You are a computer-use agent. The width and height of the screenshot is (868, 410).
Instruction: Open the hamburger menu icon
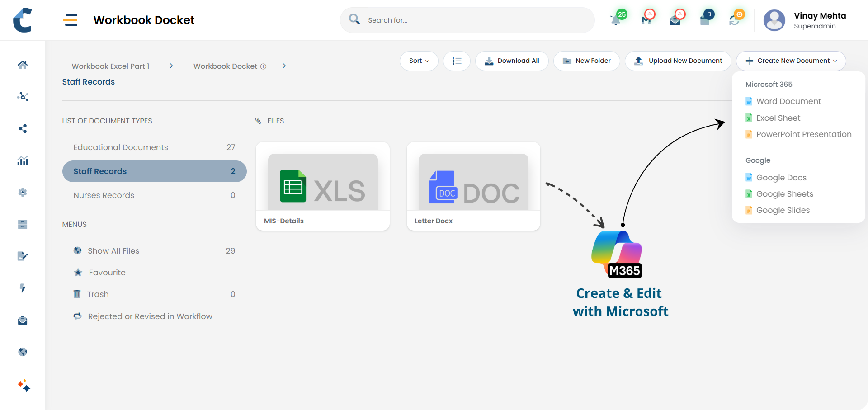click(70, 20)
